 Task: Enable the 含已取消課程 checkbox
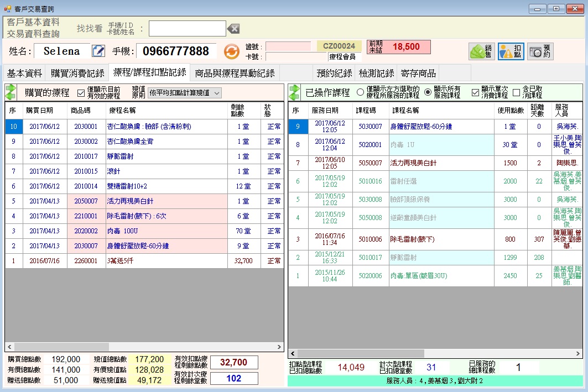point(517,93)
